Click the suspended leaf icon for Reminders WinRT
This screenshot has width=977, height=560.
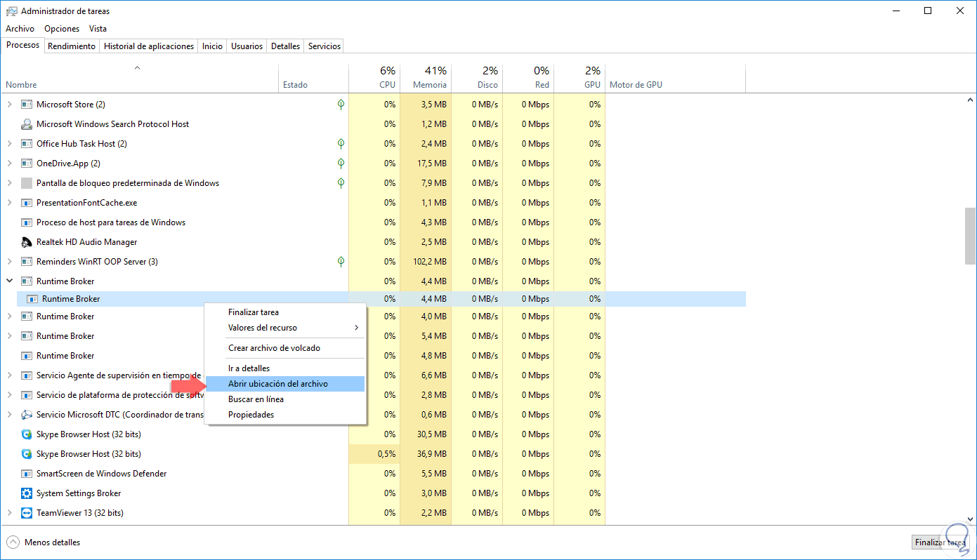[x=341, y=262]
